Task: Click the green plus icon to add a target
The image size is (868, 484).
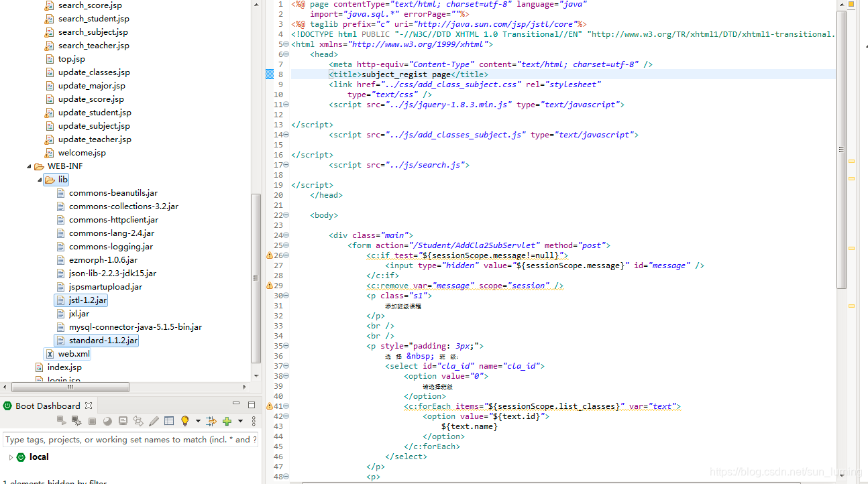Action: click(227, 420)
